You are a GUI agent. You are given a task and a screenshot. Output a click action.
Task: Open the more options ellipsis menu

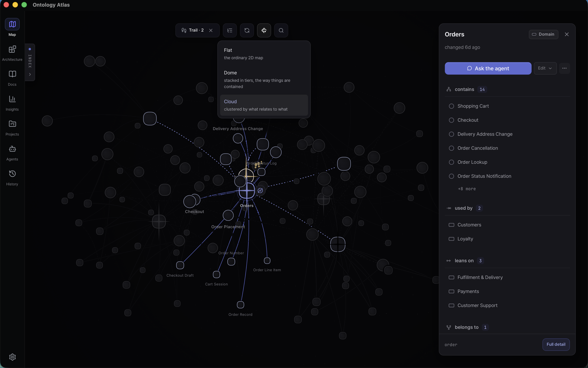click(x=564, y=68)
